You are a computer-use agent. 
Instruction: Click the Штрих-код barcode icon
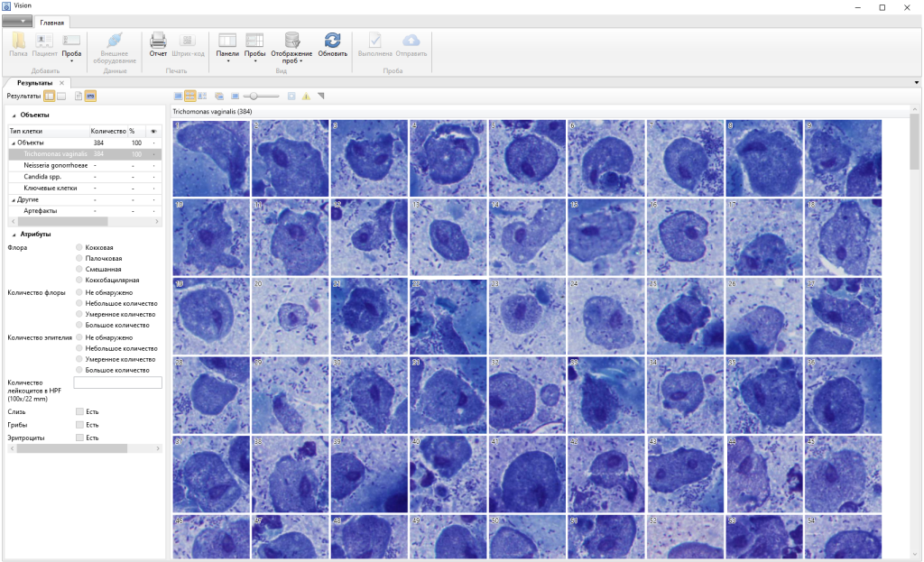[189, 41]
